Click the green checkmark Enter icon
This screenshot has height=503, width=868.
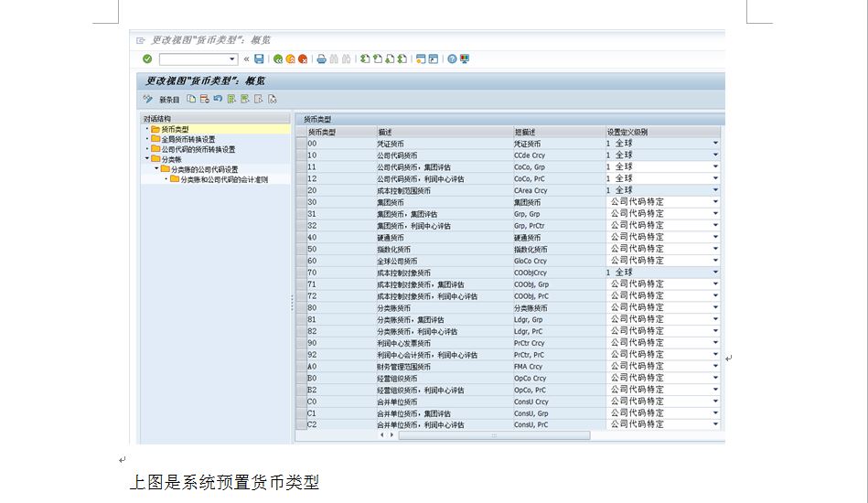tap(147, 59)
